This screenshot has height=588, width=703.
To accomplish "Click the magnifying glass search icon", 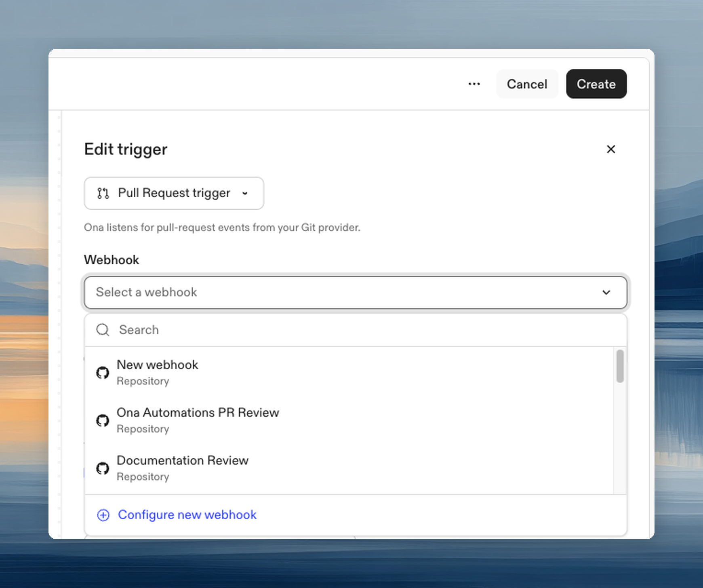I will tap(102, 330).
